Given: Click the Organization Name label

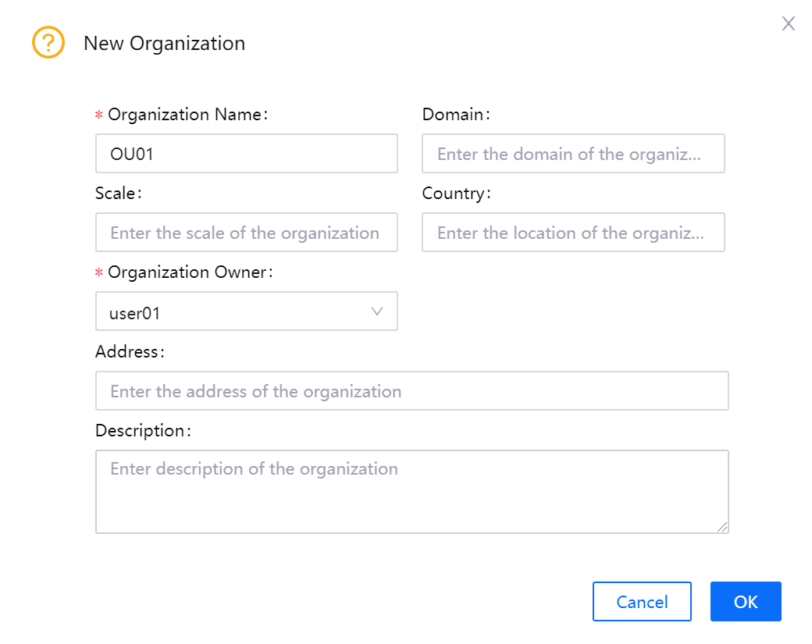Looking at the screenshot, I should click(x=187, y=115).
